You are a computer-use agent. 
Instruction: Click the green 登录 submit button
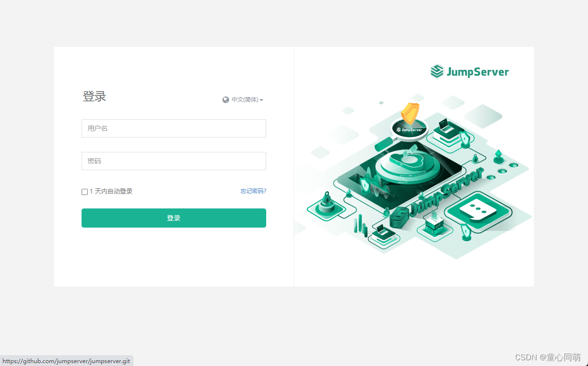(174, 218)
